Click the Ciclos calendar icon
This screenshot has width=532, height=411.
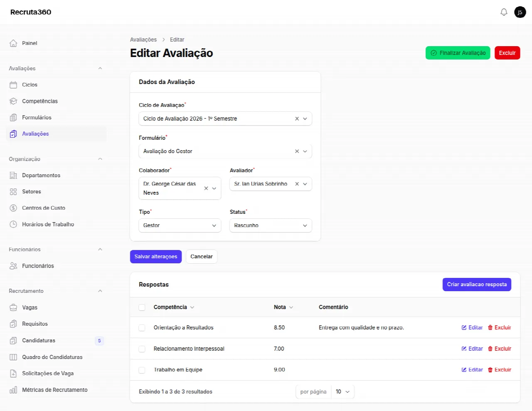tap(13, 85)
